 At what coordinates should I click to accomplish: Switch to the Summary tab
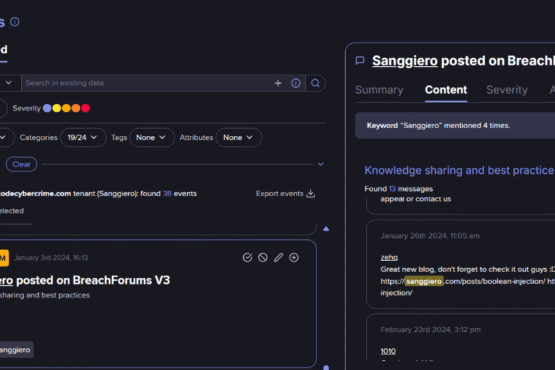379,90
